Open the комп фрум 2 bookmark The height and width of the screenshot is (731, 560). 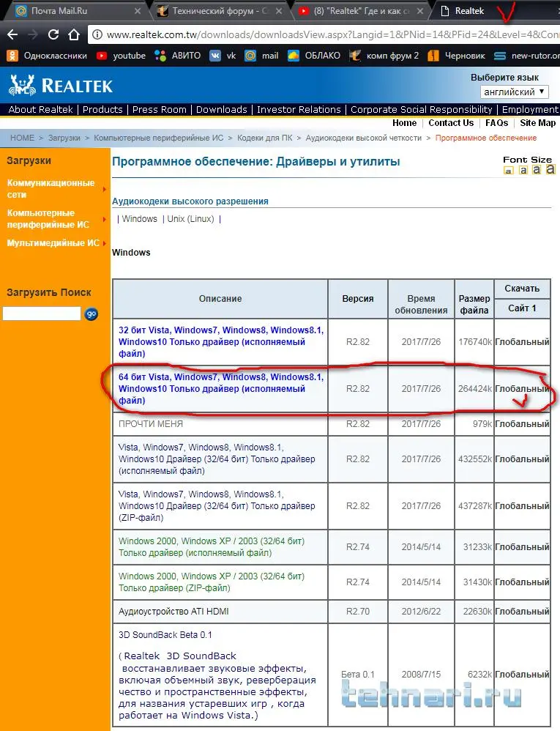pos(384,56)
